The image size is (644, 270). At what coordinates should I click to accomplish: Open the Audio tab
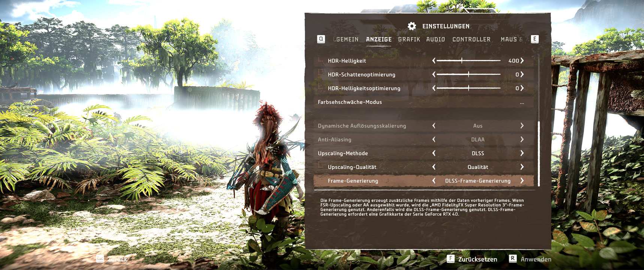coord(436,39)
